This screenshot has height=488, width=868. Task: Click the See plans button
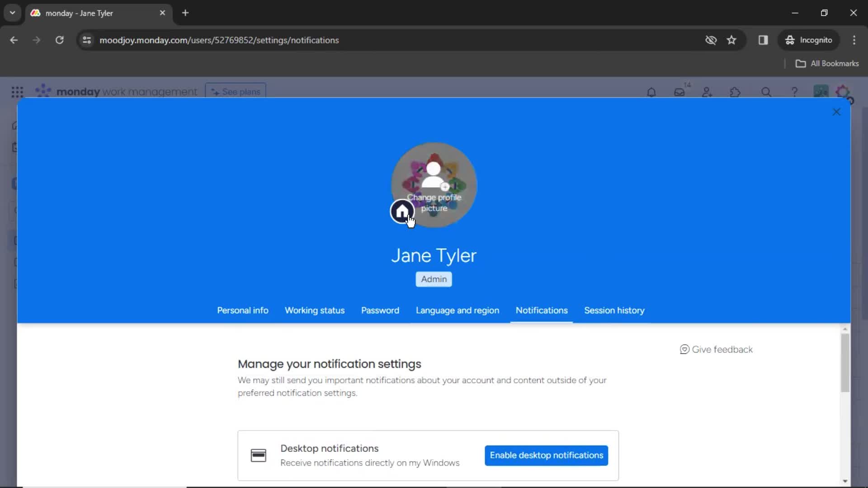(x=236, y=92)
